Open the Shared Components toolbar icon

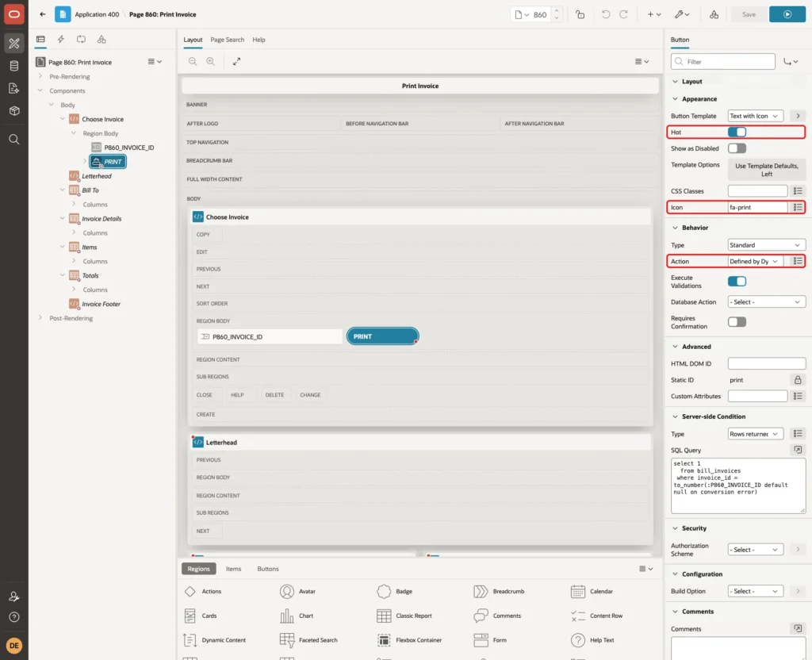pyautogui.click(x=714, y=14)
